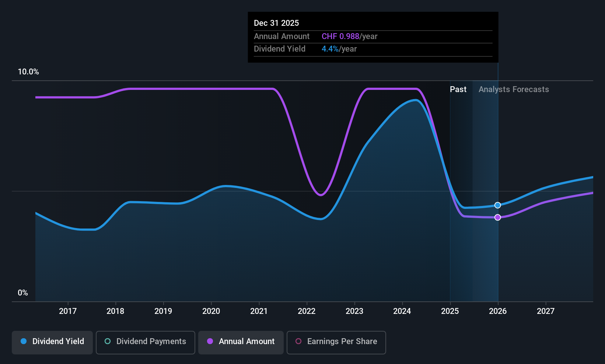Select the 2023 axis label
The width and height of the screenshot is (605, 364).
click(x=354, y=311)
